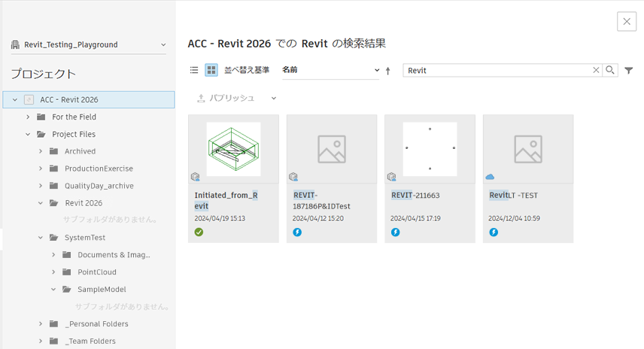Collapse SampleModel folder chevron
The height and width of the screenshot is (349, 644).
[53, 290]
